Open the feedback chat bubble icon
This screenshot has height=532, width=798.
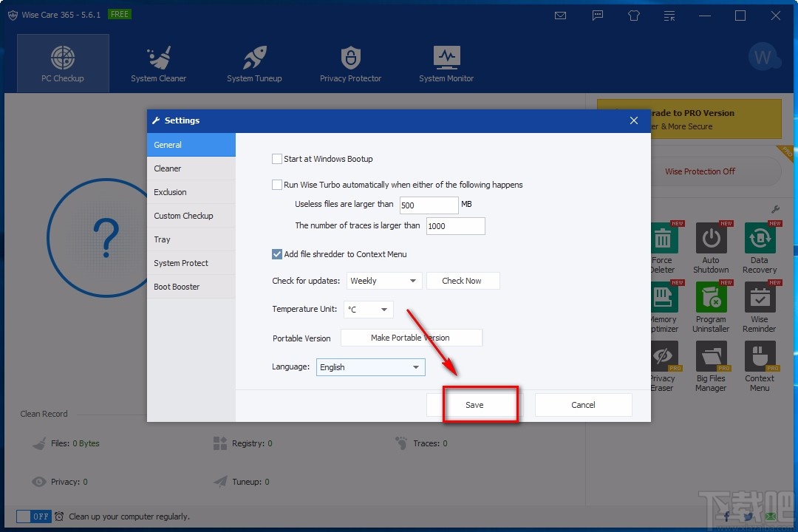tap(598, 16)
